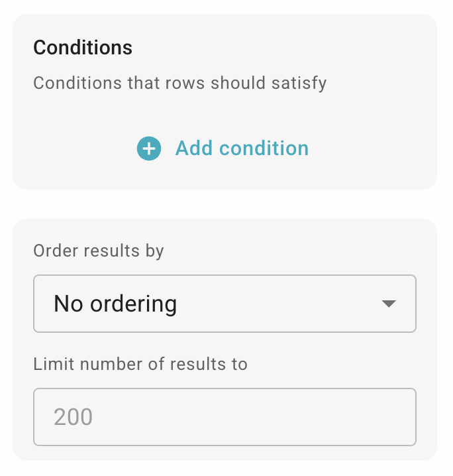Click the Add condition link
Screen dimensions: 453x476
pyautogui.click(x=242, y=149)
